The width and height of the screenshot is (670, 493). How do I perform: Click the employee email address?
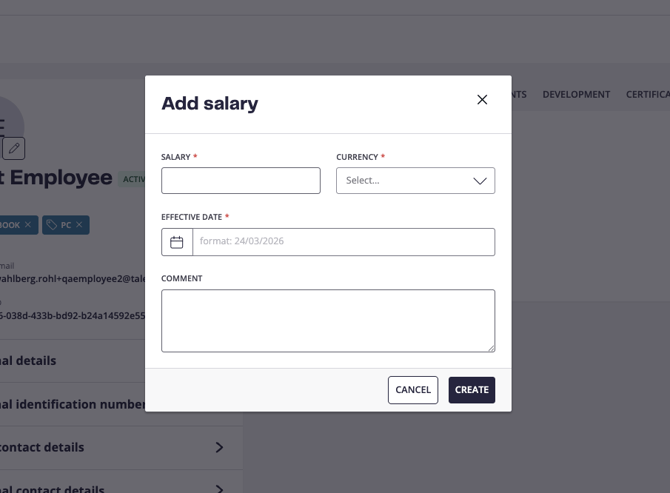(70, 279)
